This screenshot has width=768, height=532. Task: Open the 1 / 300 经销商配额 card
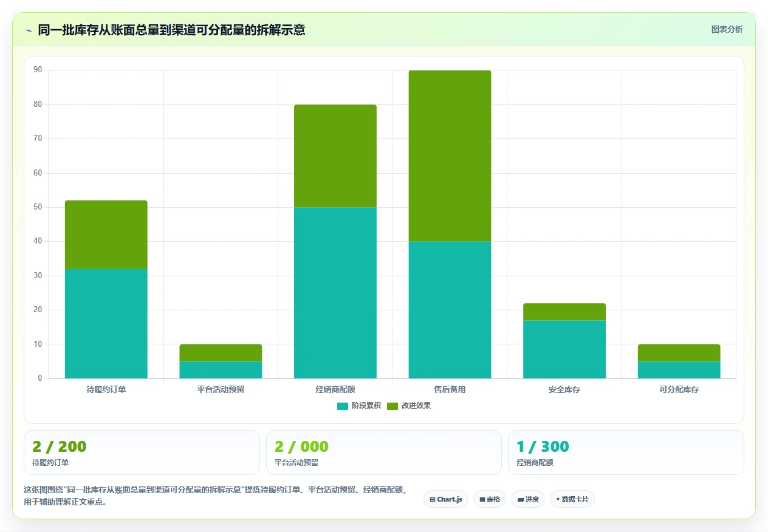[x=626, y=452]
